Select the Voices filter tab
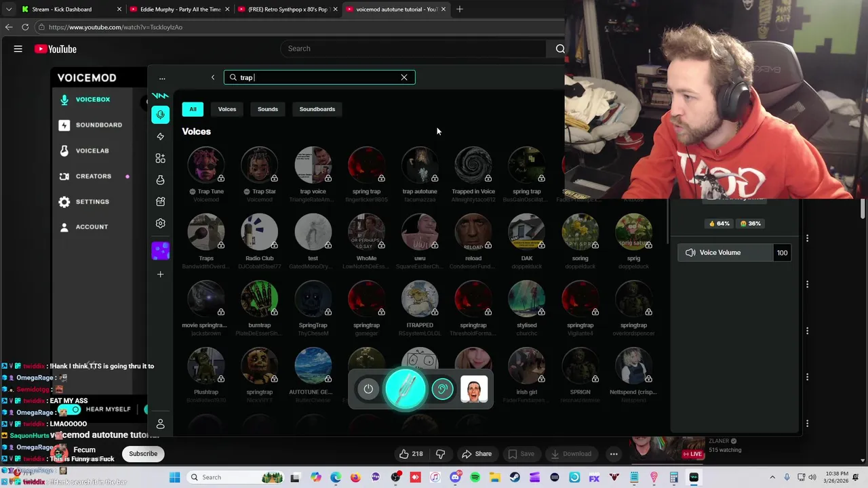868x488 pixels. 227,109
